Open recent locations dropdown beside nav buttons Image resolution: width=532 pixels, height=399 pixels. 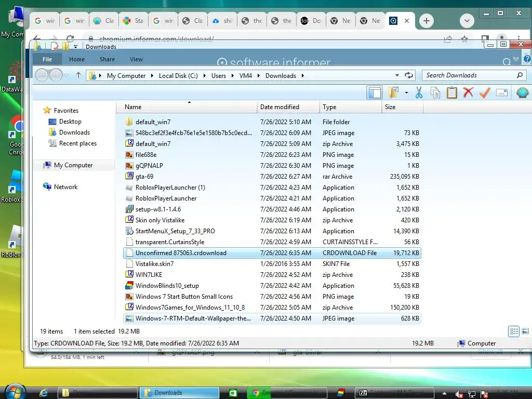pyautogui.click(x=66, y=75)
